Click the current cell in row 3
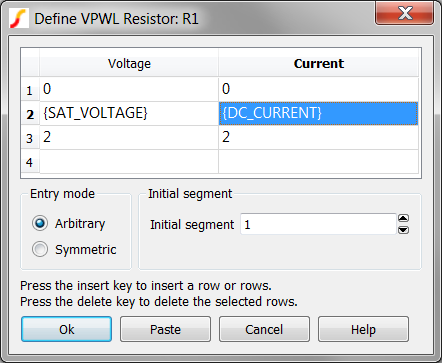Image resolution: width=442 pixels, height=363 pixels. point(318,137)
